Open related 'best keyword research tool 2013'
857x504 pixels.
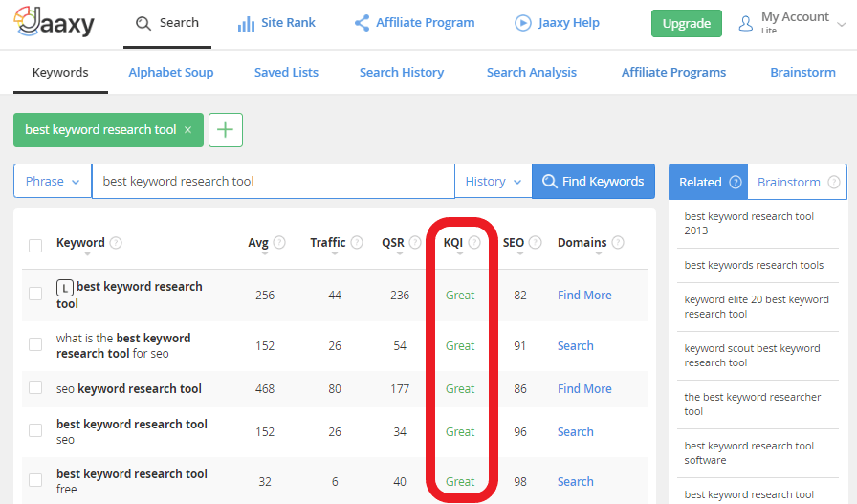click(x=749, y=223)
